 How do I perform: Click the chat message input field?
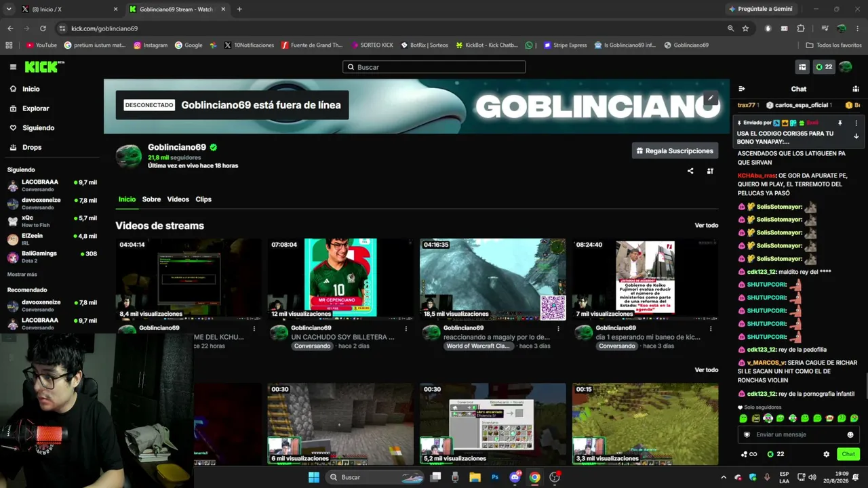798,434
